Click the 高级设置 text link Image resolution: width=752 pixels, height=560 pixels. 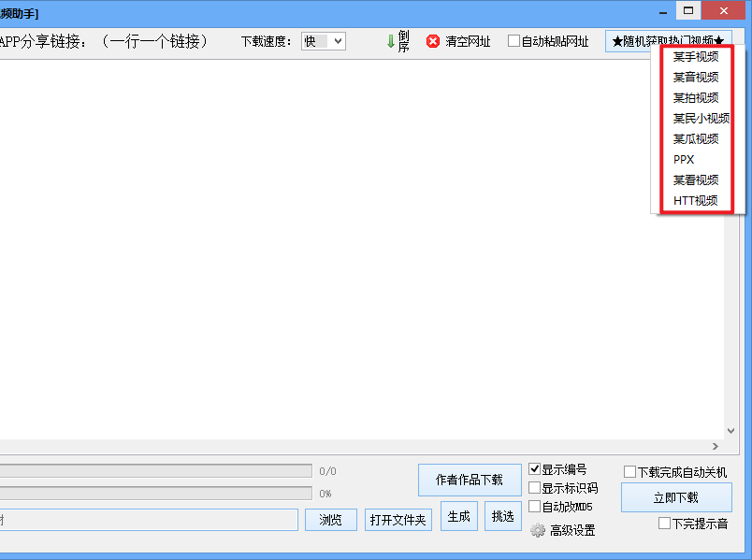point(572,530)
